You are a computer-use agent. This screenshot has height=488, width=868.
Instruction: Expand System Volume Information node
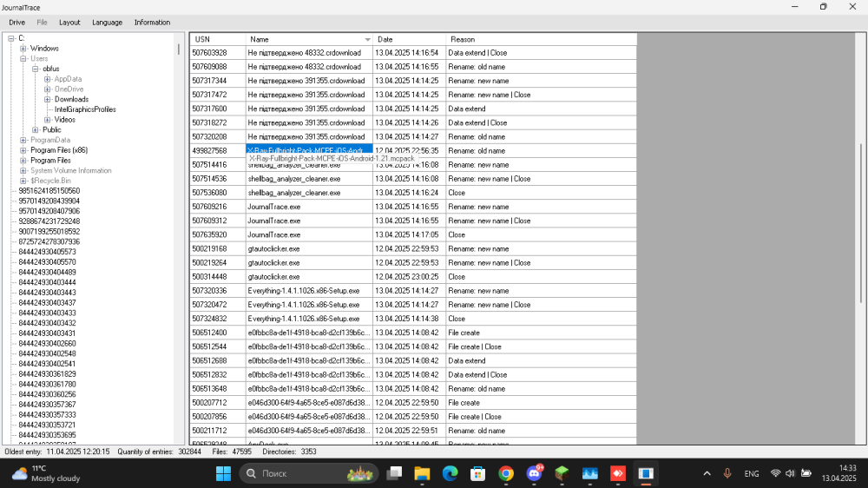[23, 170]
